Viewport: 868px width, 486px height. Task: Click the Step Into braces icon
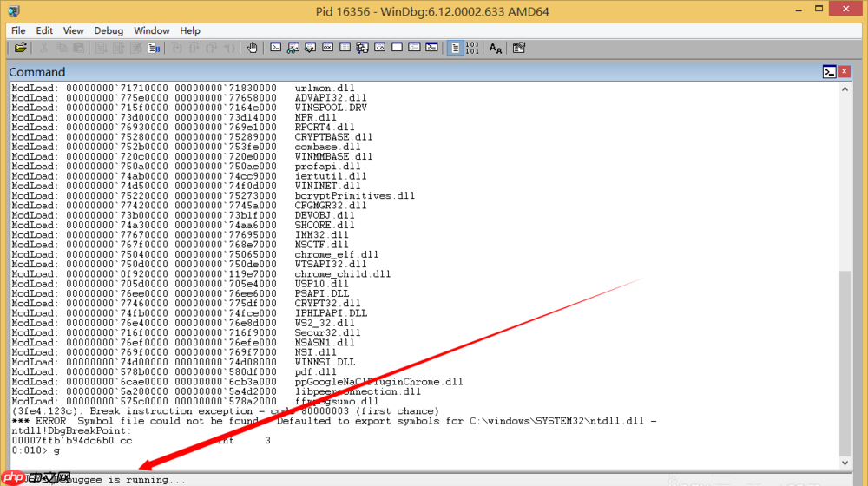click(x=176, y=48)
